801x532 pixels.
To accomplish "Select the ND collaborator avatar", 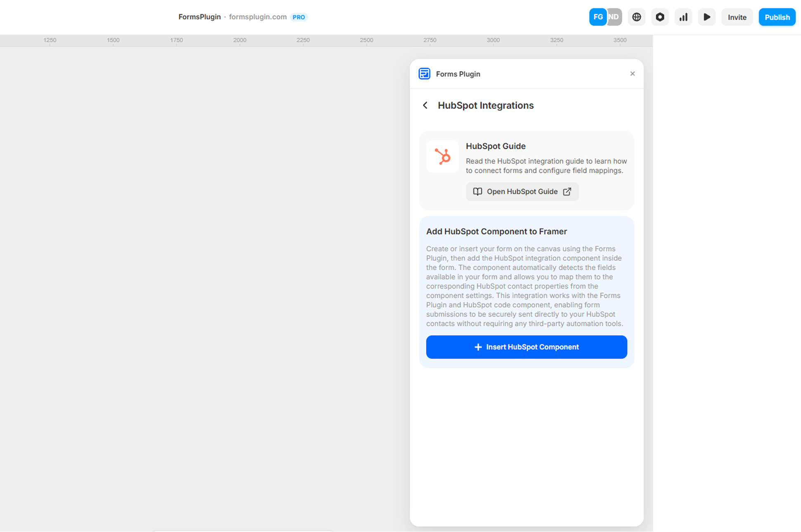I will tap(614, 17).
